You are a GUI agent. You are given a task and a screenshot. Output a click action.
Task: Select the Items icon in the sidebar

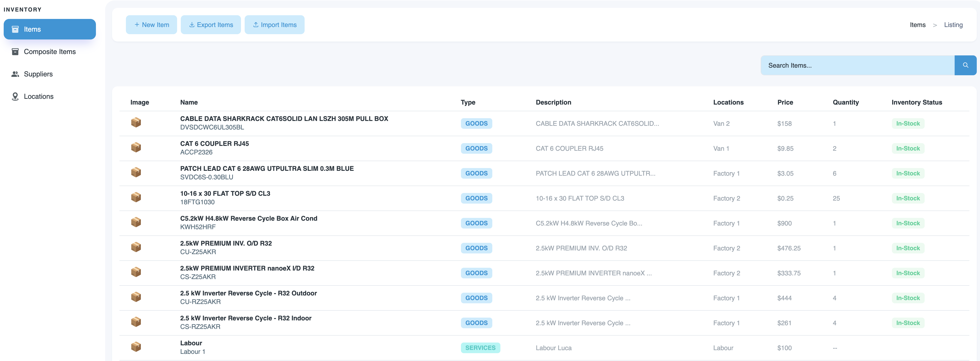15,29
